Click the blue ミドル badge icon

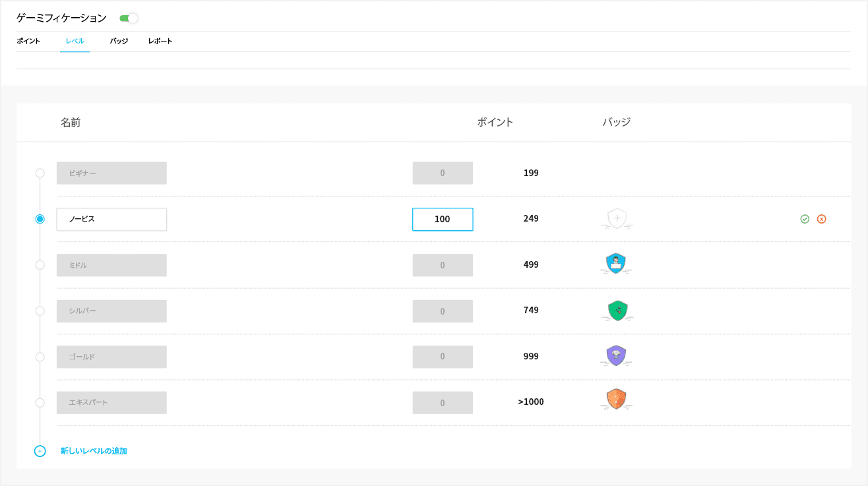point(616,264)
